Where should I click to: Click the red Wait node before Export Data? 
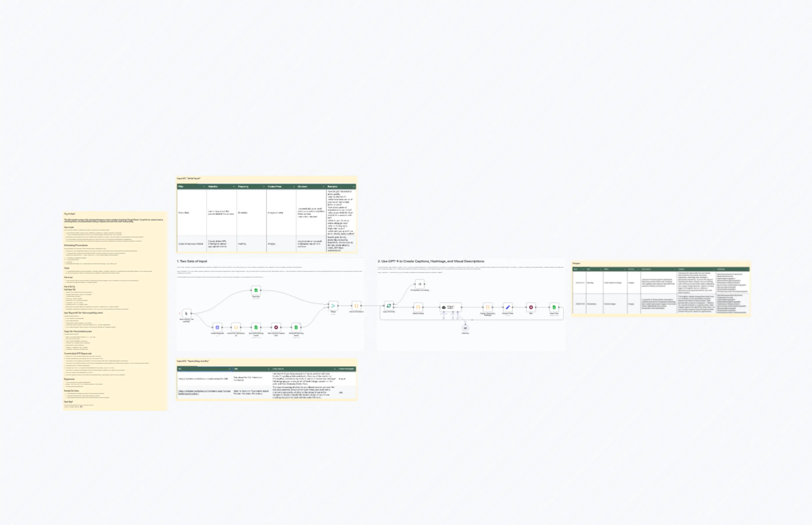point(531,307)
